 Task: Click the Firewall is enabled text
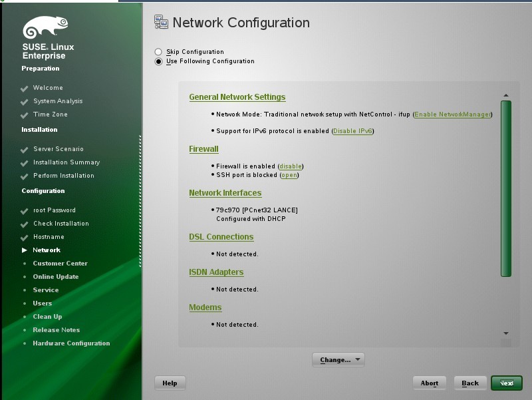[245, 166]
